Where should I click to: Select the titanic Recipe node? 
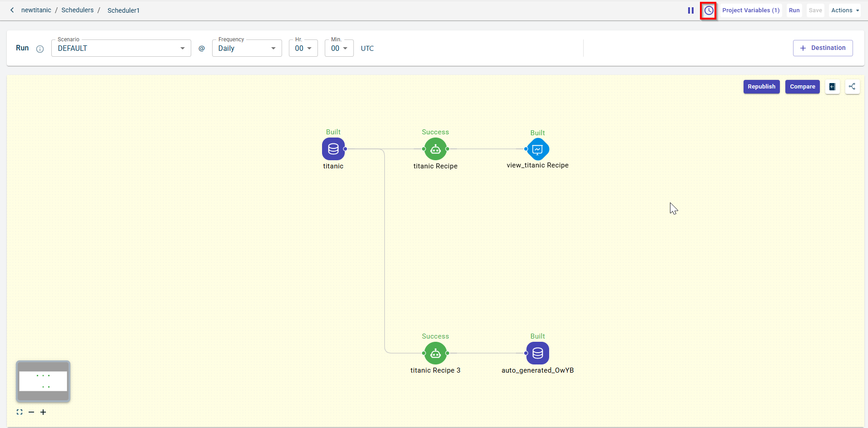(435, 149)
